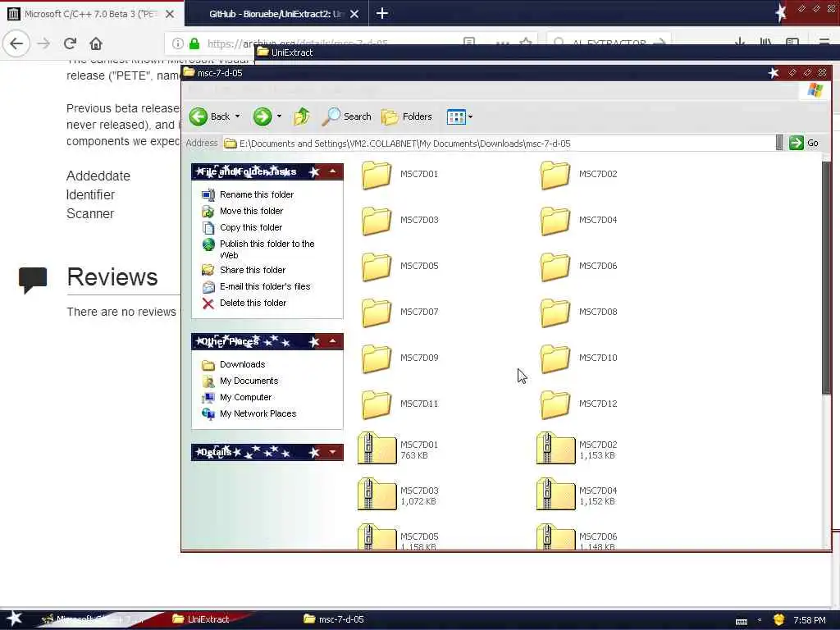The image size is (840, 630).
Task: Go to the browser Home page
Action: click(96, 43)
